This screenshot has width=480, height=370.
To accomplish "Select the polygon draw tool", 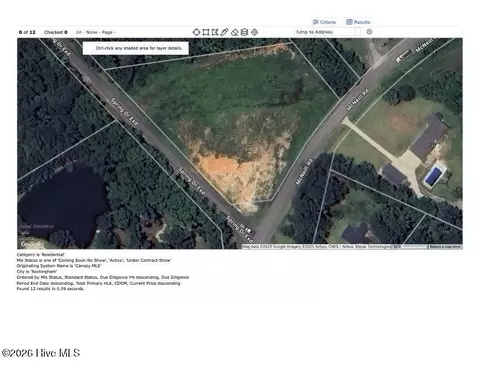I will (215, 32).
